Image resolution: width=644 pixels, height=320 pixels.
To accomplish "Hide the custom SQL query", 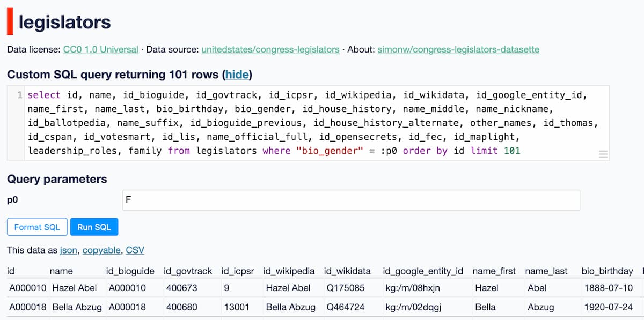I will click(x=237, y=75).
